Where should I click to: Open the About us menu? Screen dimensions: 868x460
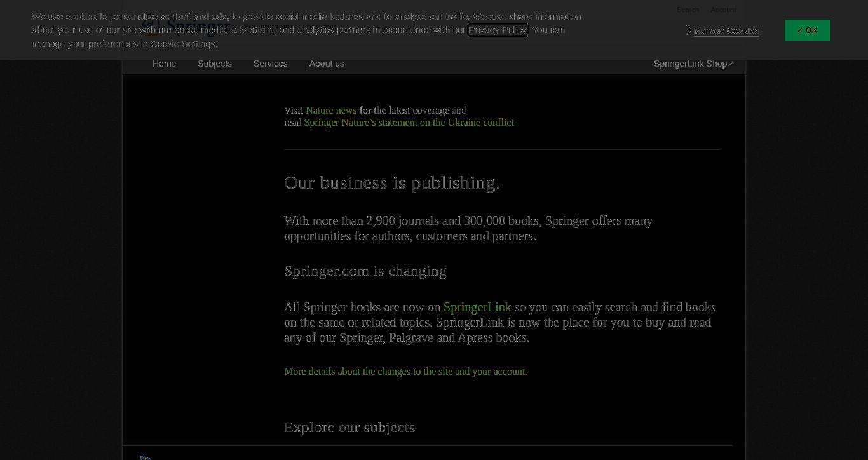tap(327, 64)
